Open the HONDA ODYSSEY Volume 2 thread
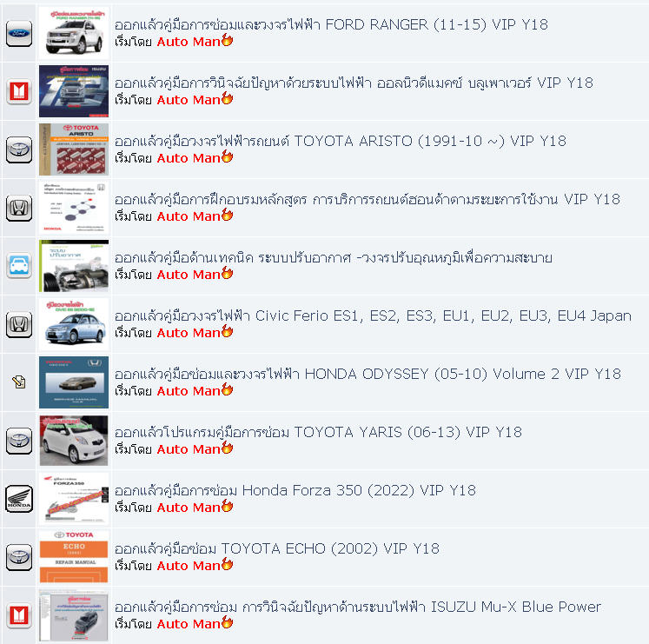Screen dimensions: 649x644 click(368, 375)
